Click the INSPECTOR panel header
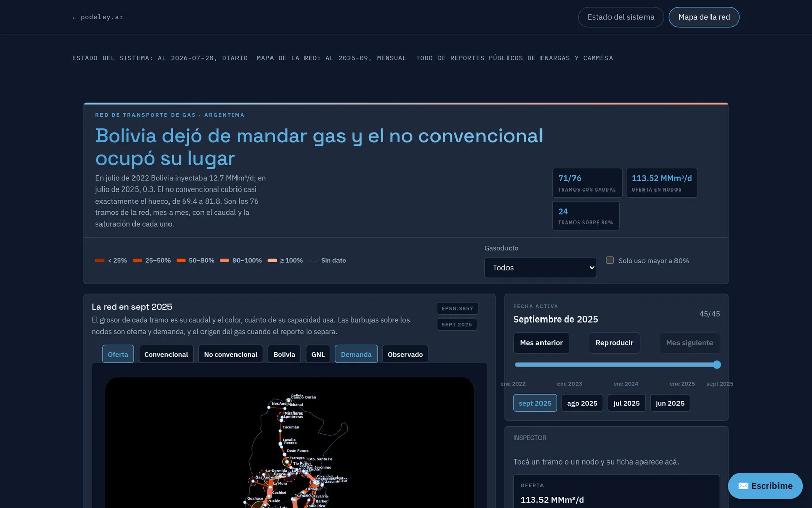 [x=530, y=438]
